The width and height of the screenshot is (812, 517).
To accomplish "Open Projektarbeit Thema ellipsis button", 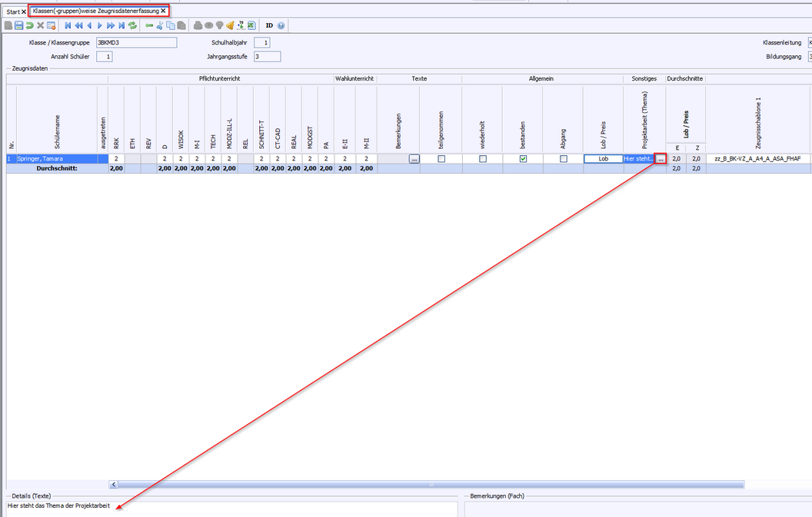I will (x=660, y=159).
